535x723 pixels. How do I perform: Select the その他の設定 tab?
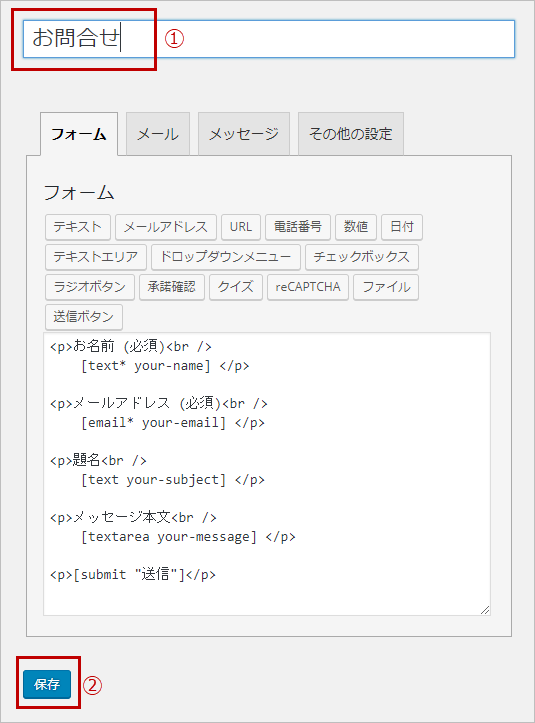[x=351, y=134]
